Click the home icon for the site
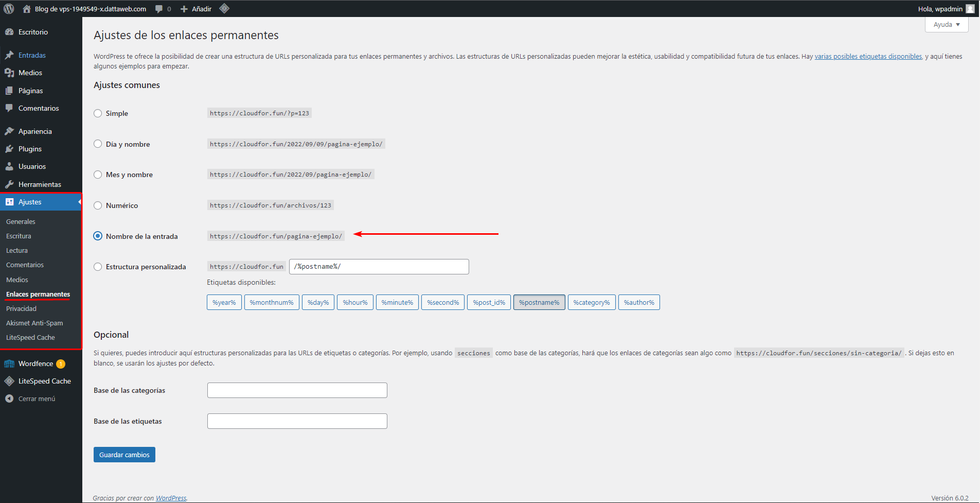 [27, 9]
